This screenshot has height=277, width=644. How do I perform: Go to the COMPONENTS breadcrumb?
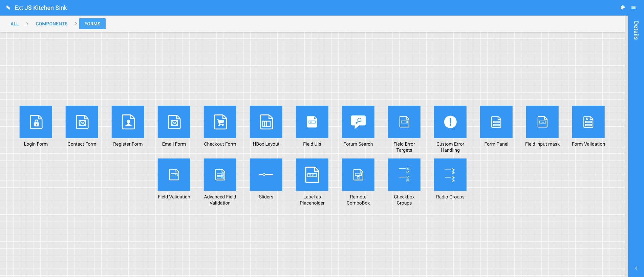point(52,24)
